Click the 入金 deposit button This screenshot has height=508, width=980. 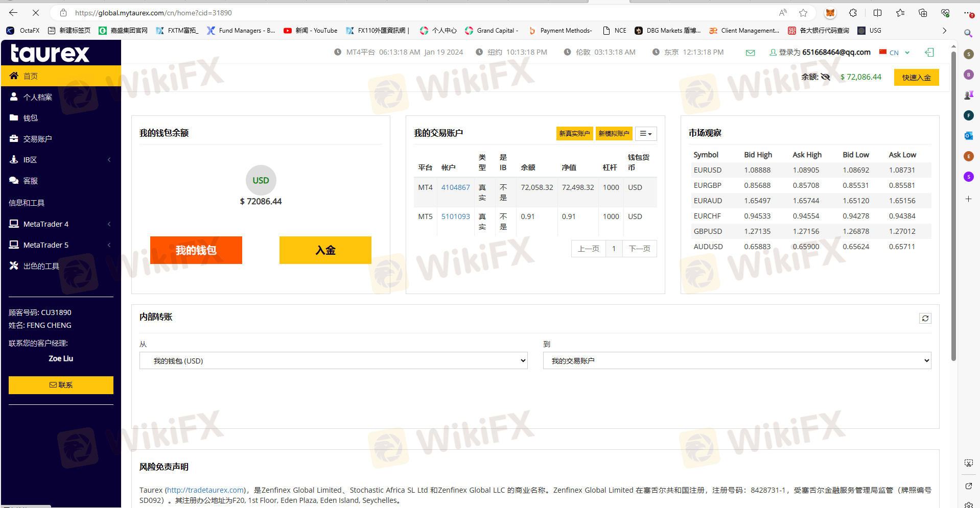click(x=325, y=250)
